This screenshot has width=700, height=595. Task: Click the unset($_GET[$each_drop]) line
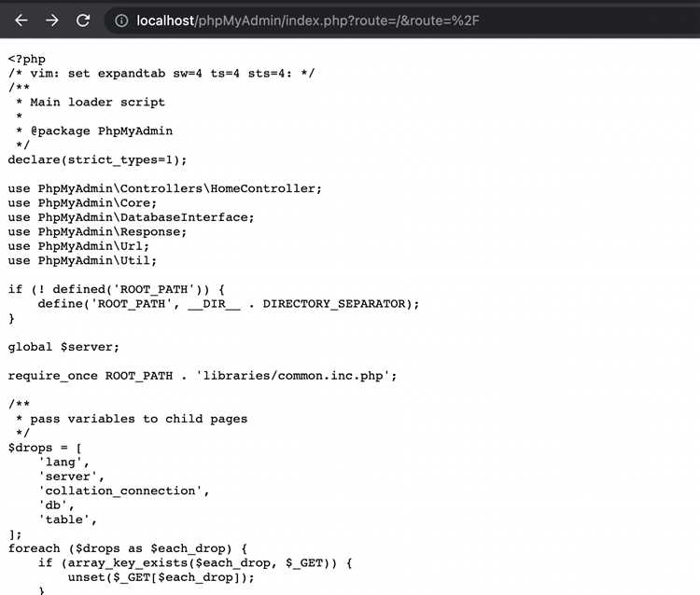[x=161, y=577]
